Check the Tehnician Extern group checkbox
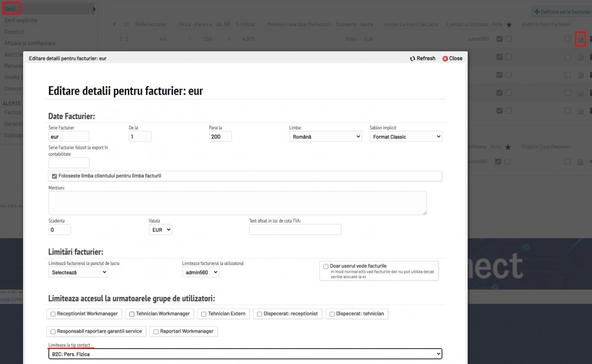Screen dimensions: 592x364 click(203, 314)
